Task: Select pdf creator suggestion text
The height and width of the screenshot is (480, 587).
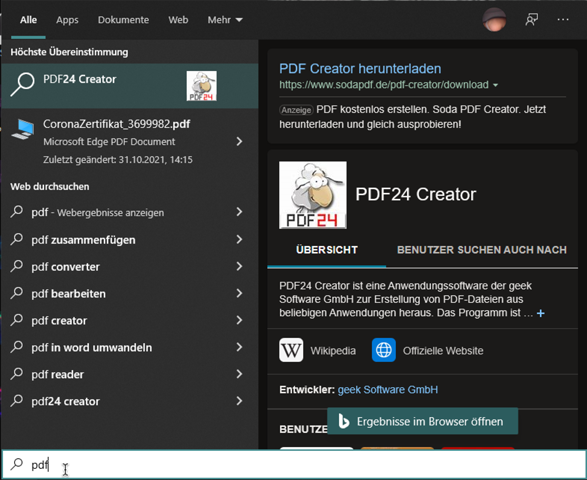Action: tap(59, 320)
